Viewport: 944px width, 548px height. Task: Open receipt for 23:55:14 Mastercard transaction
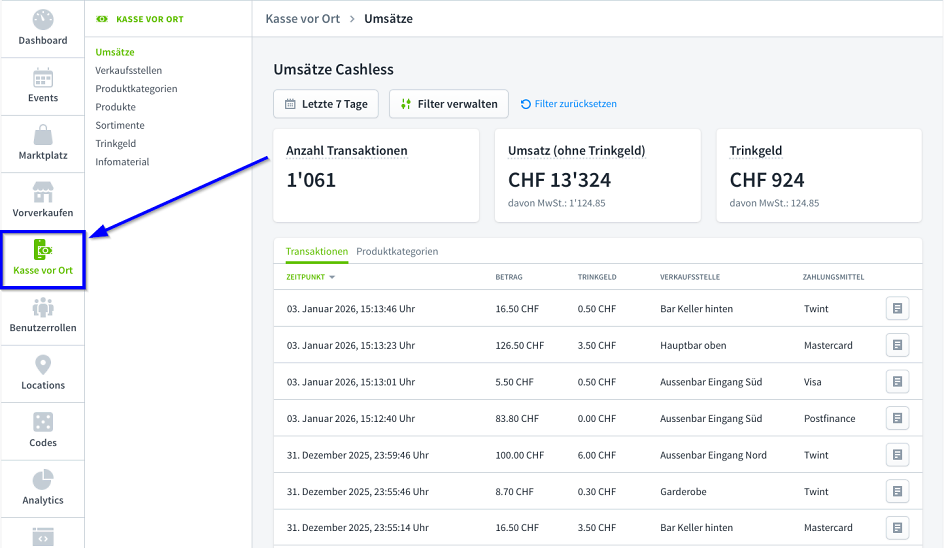(897, 528)
